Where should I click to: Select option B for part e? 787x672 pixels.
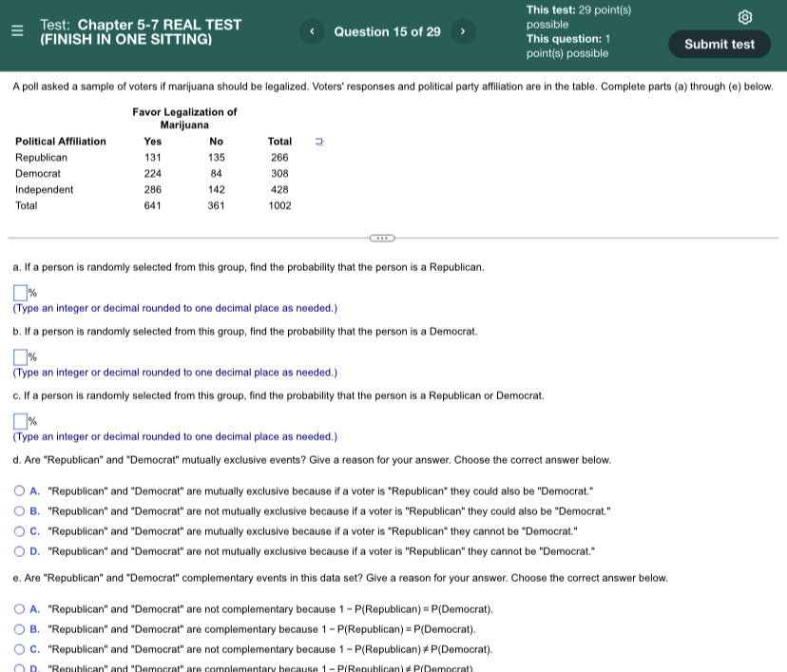(x=19, y=629)
